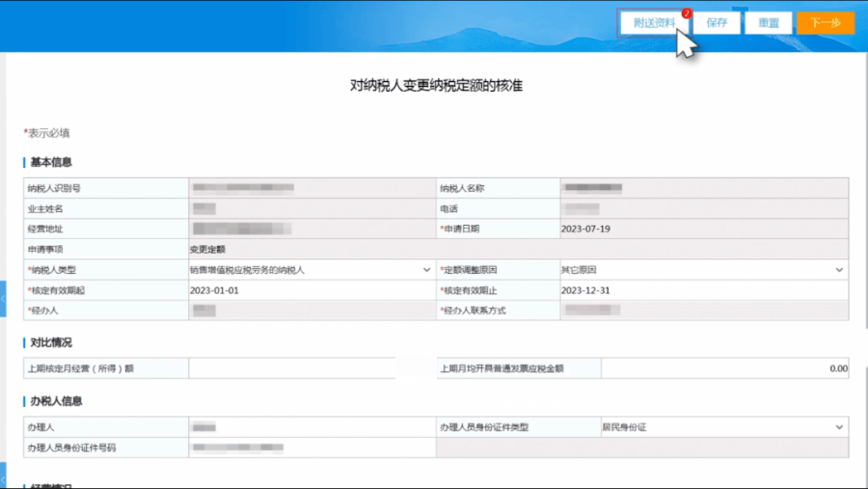The image size is (868, 489).
Task: Click the 办理人 name field
Action: click(311, 427)
